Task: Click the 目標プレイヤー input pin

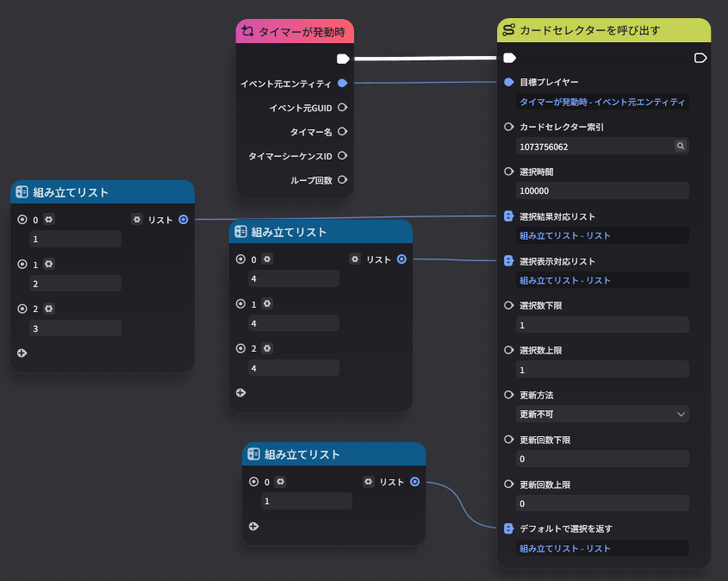Action: pyautogui.click(x=509, y=82)
